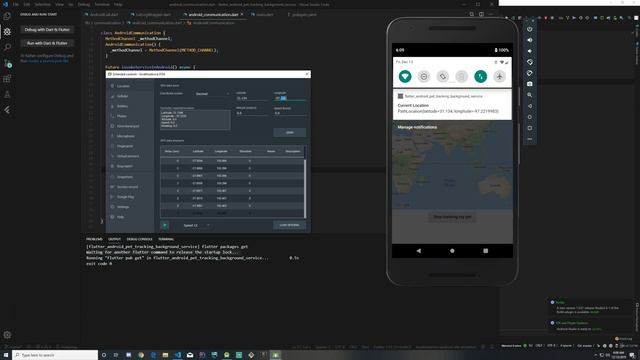Toggle Auto-rotate in phone quick settings
Screen dimensions: 640x360
[x=442, y=76]
